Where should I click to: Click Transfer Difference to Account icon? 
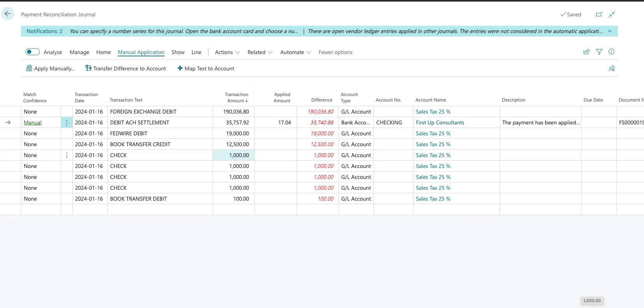[88, 68]
